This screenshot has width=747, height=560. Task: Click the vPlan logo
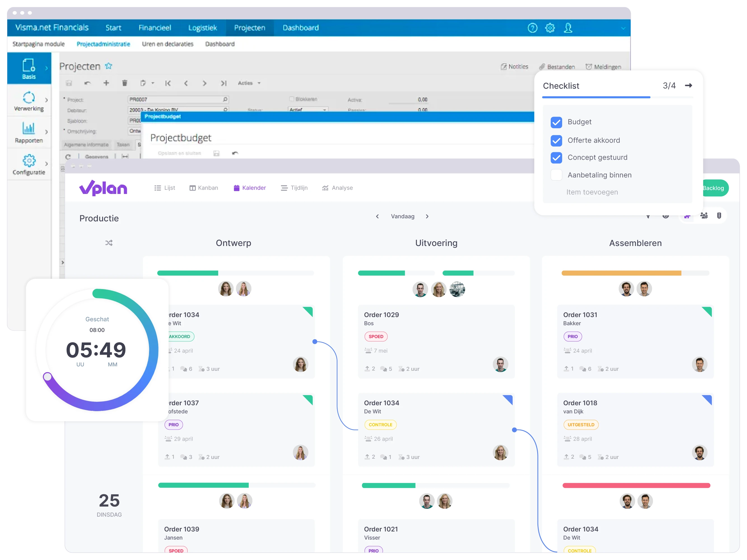pos(103,188)
